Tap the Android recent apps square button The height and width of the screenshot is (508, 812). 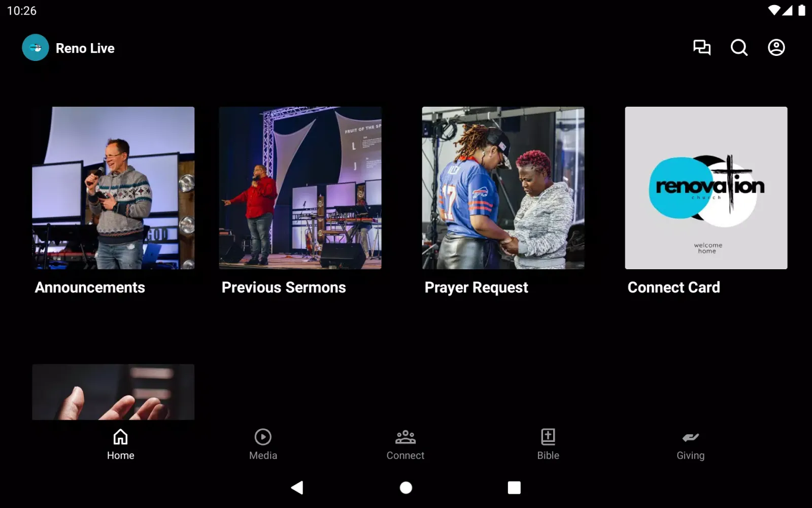[514, 488]
